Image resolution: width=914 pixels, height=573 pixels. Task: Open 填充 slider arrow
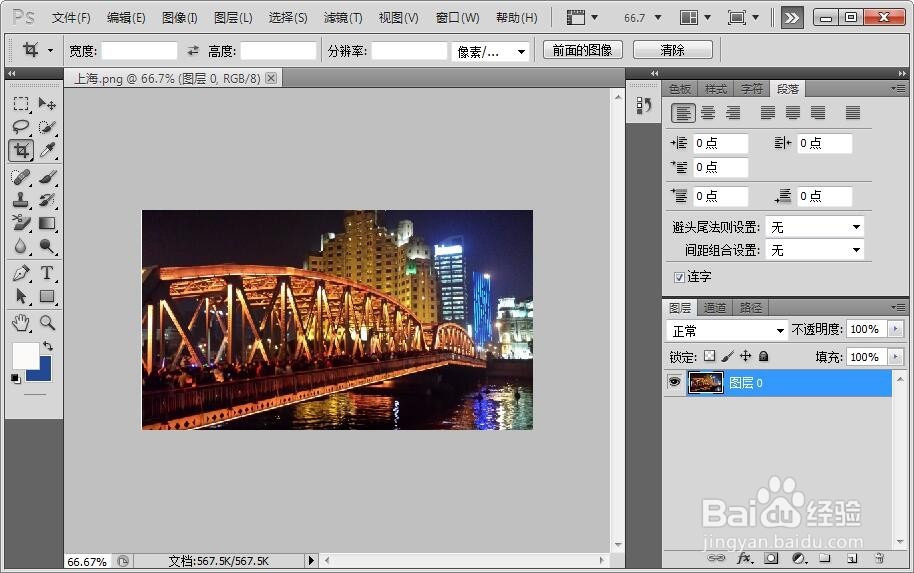pos(895,356)
